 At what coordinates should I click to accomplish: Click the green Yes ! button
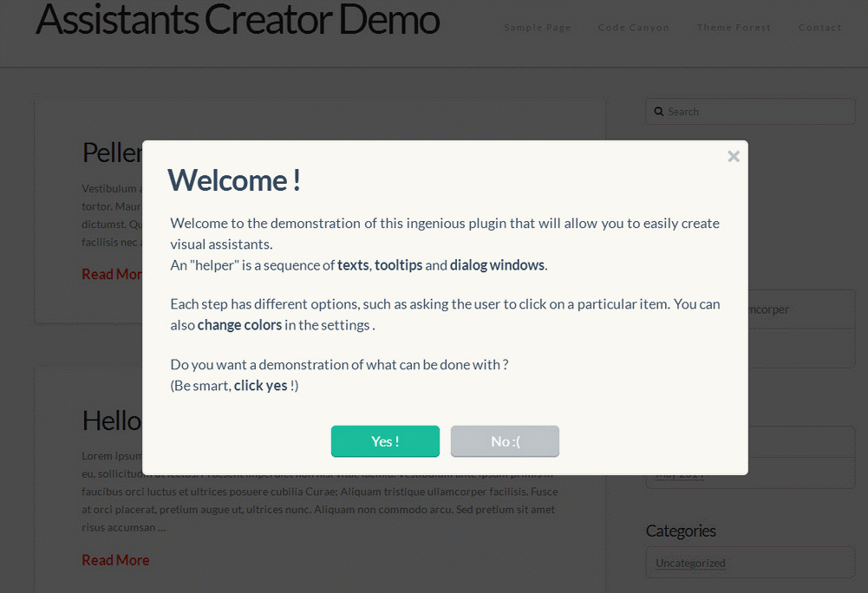385,441
